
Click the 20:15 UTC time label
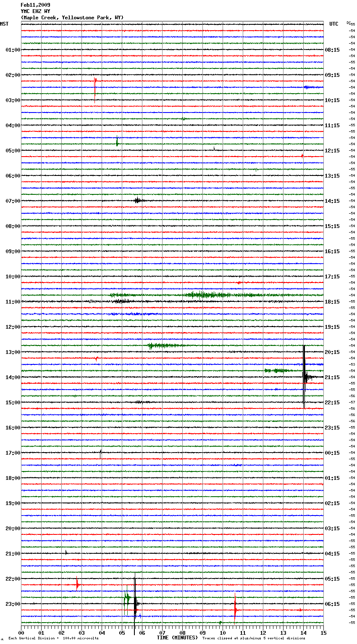[332, 352]
